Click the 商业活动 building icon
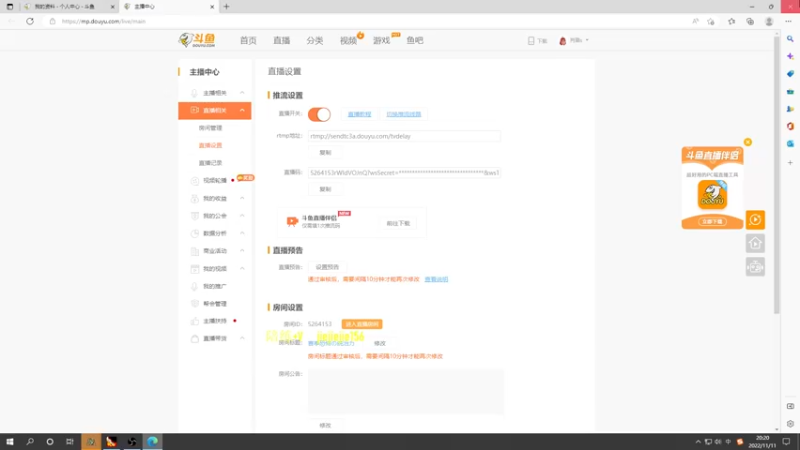Image resolution: width=800 pixels, height=450 pixels. coord(194,251)
